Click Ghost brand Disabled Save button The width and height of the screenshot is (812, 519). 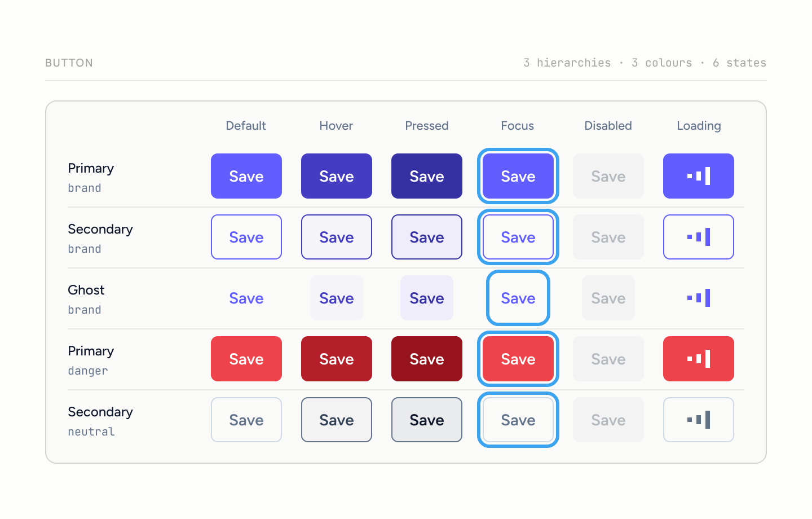click(x=608, y=298)
